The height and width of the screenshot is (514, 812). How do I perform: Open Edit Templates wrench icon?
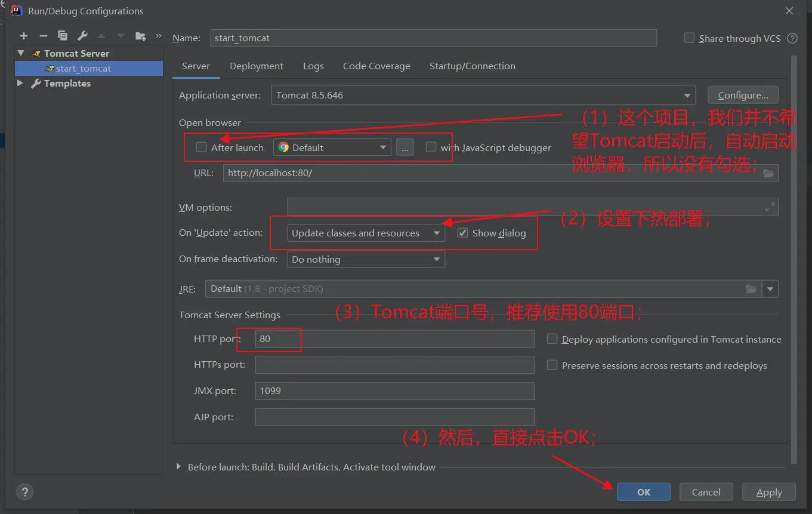click(83, 36)
